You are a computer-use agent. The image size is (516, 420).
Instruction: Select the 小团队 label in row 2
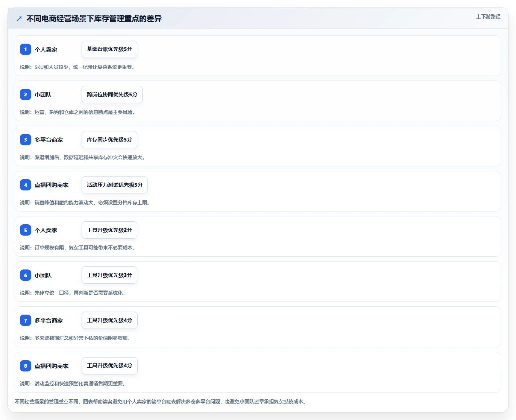[43, 95]
